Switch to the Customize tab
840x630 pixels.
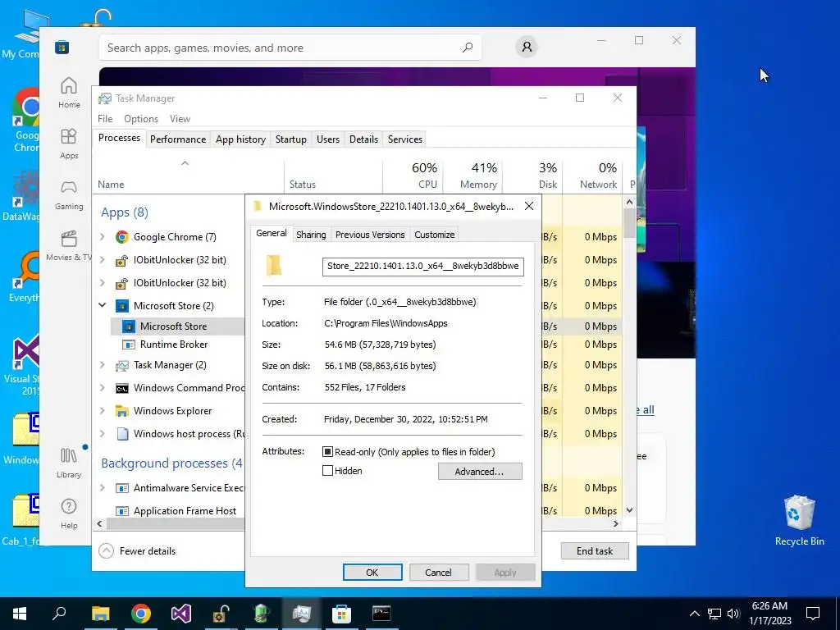(x=435, y=235)
